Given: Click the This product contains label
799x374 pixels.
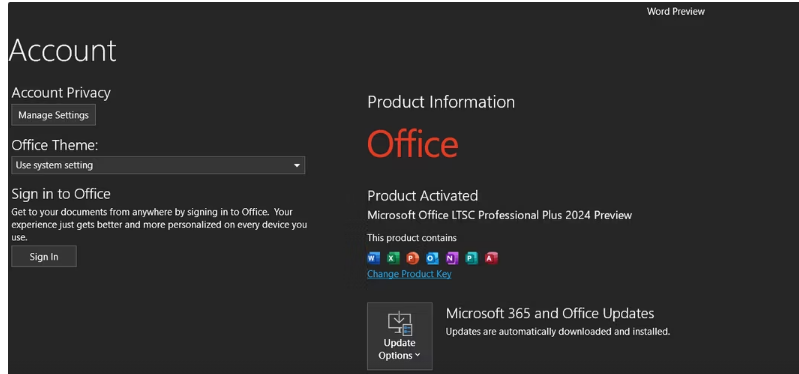Looking at the screenshot, I should coord(412,237).
